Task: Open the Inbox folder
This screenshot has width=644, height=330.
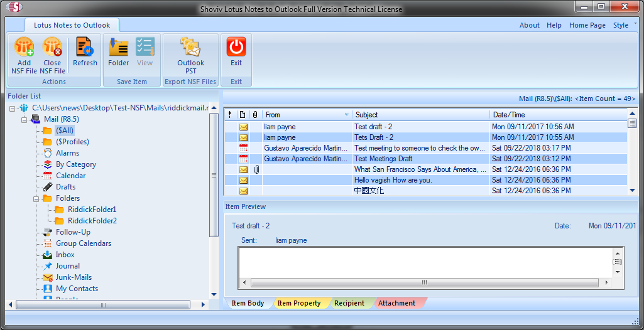Action: pos(65,255)
